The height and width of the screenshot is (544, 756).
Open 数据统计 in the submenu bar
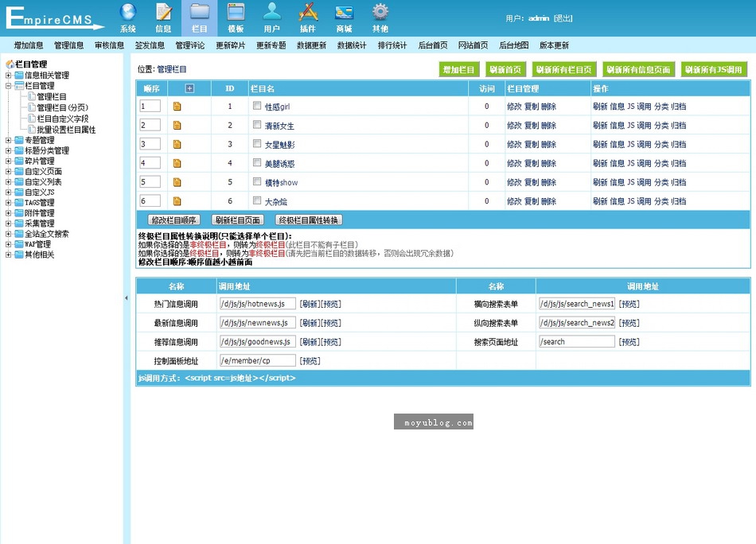(x=352, y=45)
